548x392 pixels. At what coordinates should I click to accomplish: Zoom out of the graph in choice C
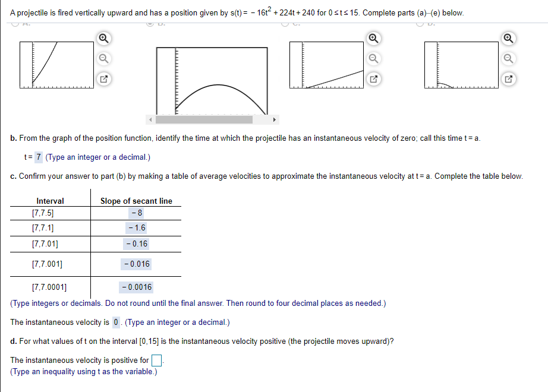click(373, 58)
